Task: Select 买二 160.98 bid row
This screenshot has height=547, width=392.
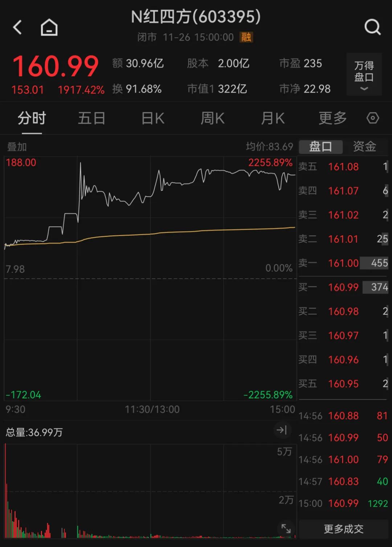Action: click(x=343, y=311)
